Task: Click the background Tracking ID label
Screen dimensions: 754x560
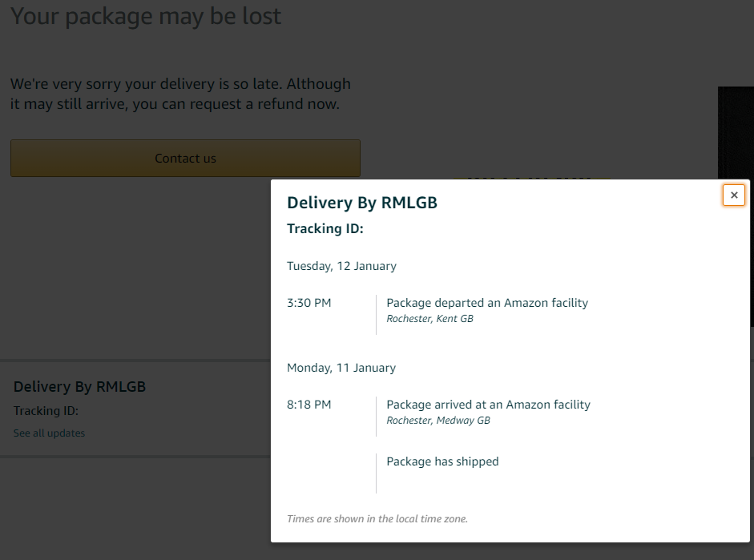Action: [x=46, y=411]
